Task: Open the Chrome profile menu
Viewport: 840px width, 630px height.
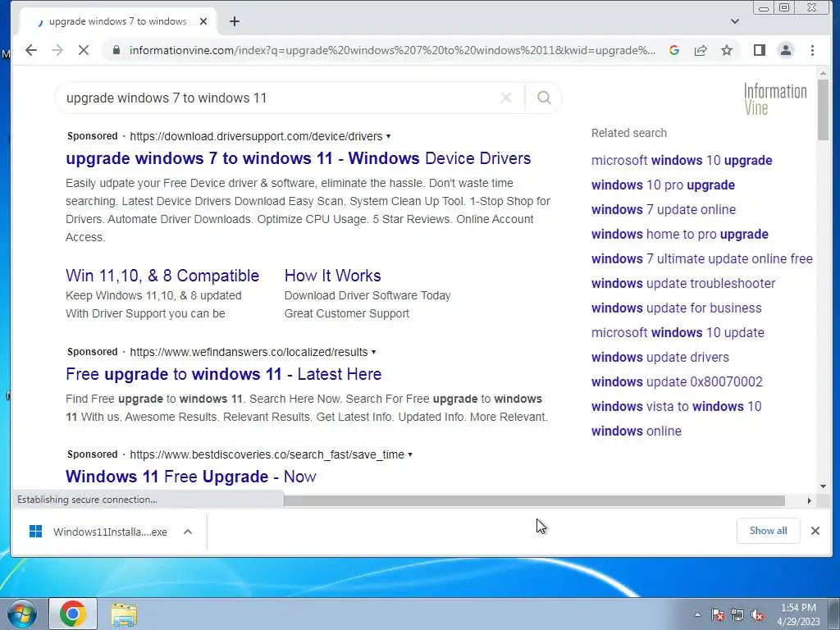Action: pyautogui.click(x=786, y=50)
